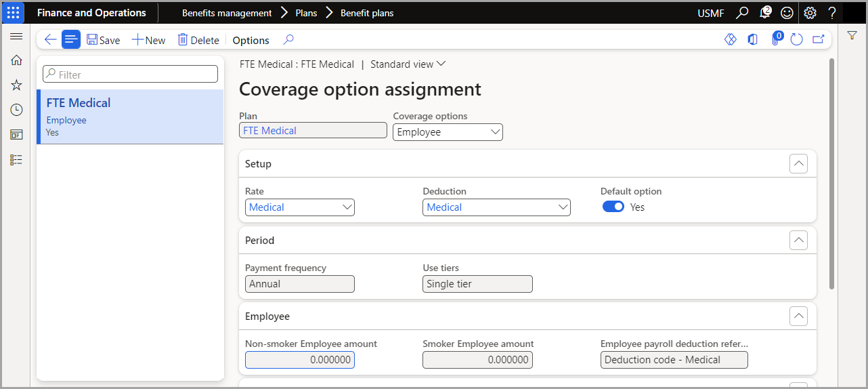Open the Options menu
The image size is (868, 389).
click(251, 40)
